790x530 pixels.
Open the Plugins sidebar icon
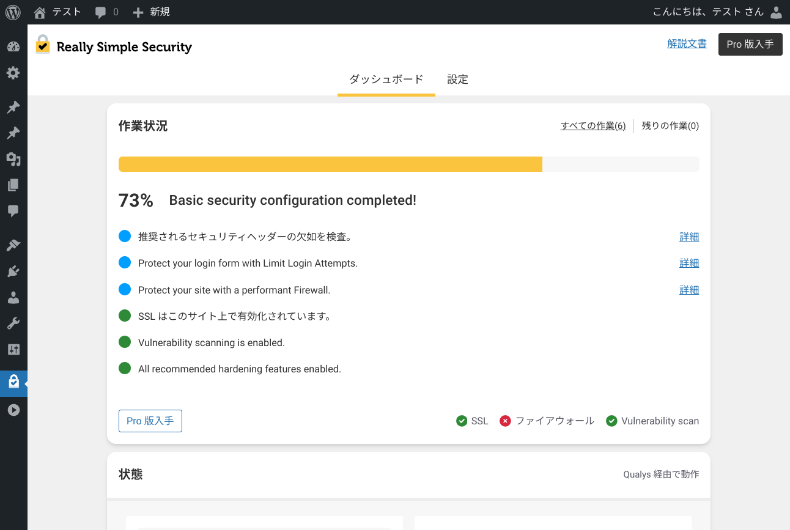pos(13,271)
